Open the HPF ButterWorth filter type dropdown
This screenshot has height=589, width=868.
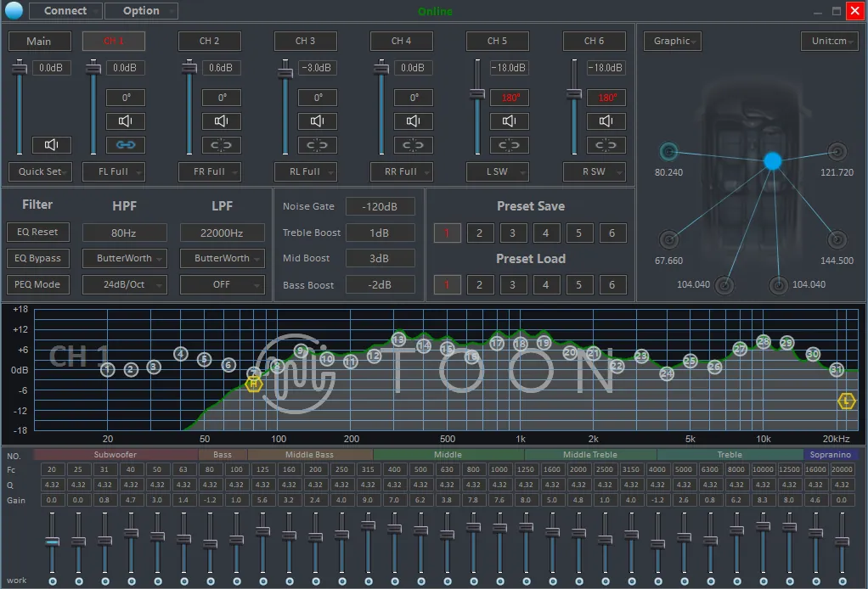coord(124,258)
